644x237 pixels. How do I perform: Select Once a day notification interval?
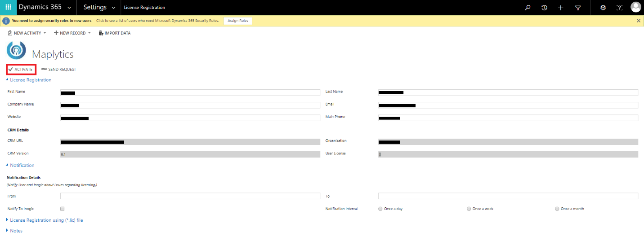(x=380, y=209)
